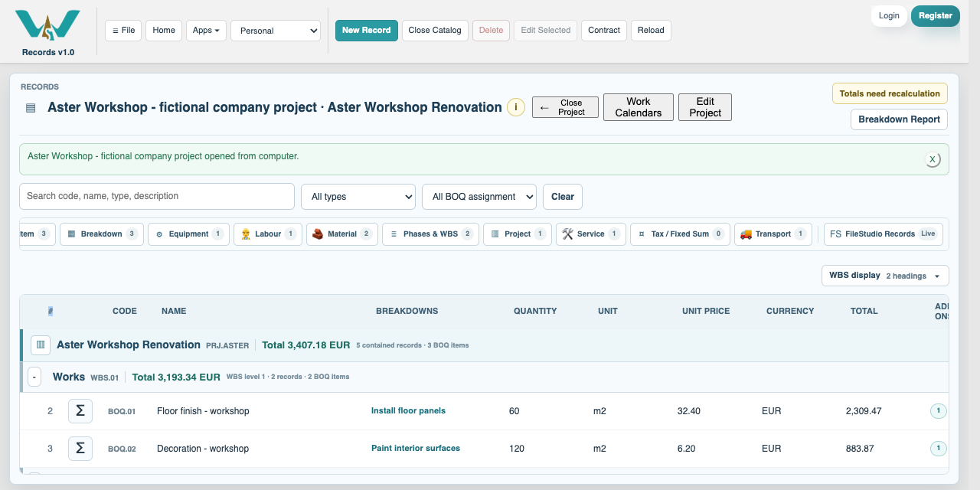Click the sigma icon in Floor finish row
The image size is (980, 490).
(80, 411)
